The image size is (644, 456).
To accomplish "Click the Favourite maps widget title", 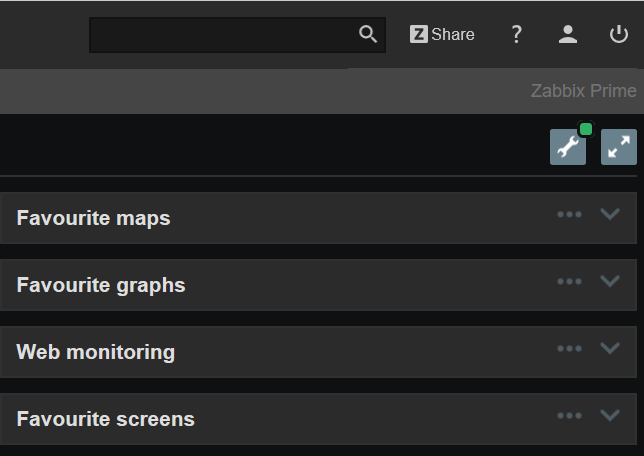I will coord(93,218).
